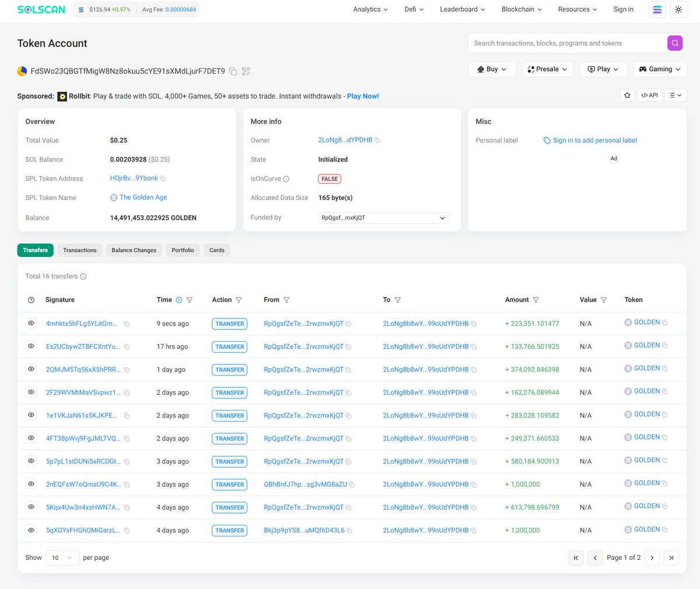
Task: Open owner link 2LoNg8...dYPDHB
Action: coord(345,140)
